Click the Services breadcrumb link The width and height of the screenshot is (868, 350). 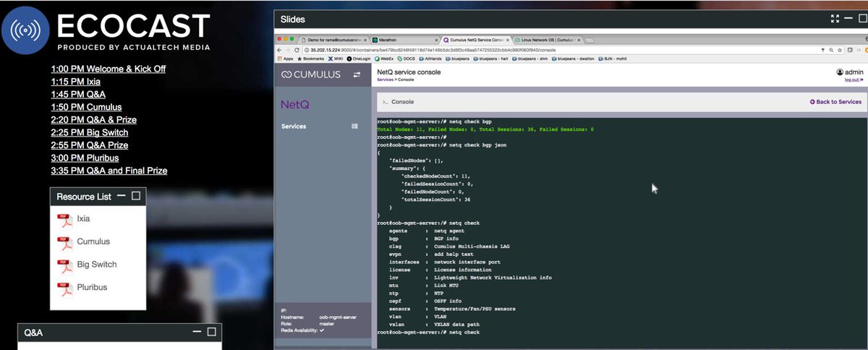coord(385,80)
